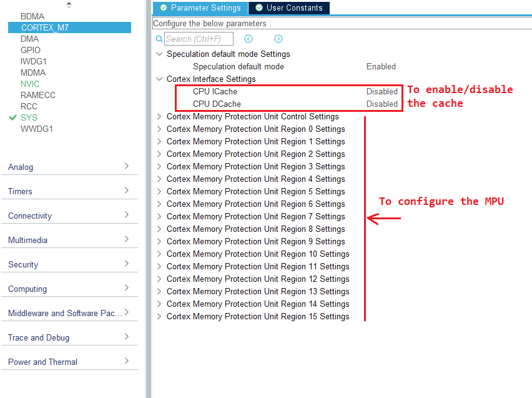The height and width of the screenshot is (398, 532).
Task: Expand Cortex Memory Protection Unit Control Settings
Action: click(x=159, y=116)
